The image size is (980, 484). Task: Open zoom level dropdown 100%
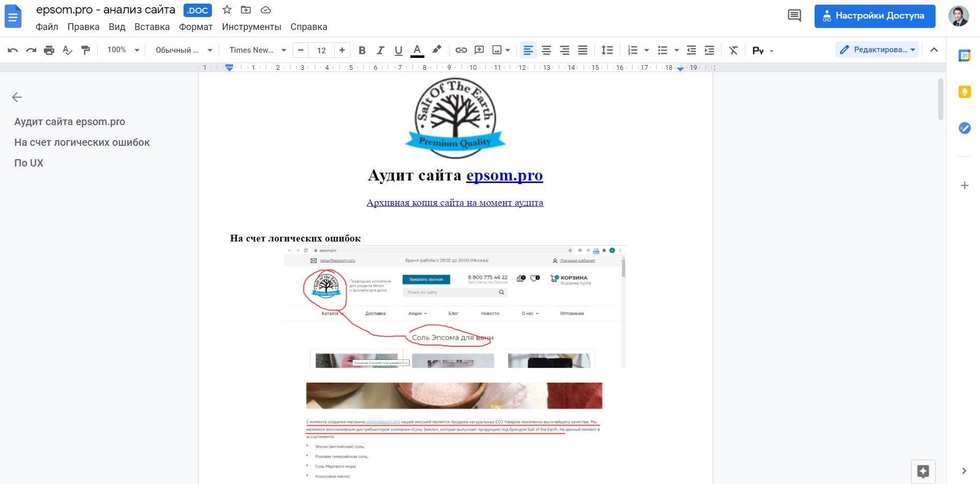click(123, 50)
